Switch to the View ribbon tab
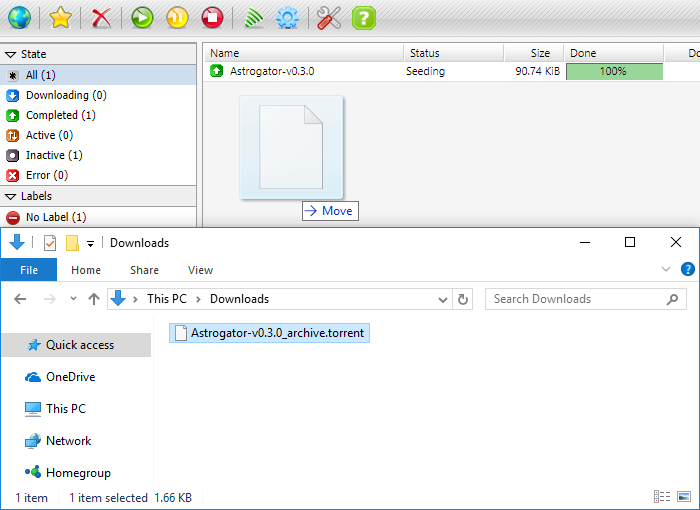This screenshot has width=700, height=510. coord(200,270)
